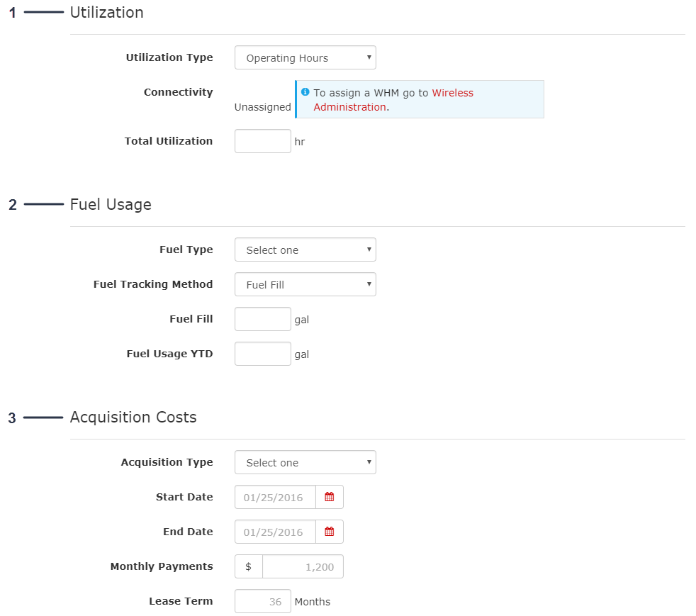696x616 pixels.
Task: Click the Acquisition Costs section heading
Action: click(133, 418)
